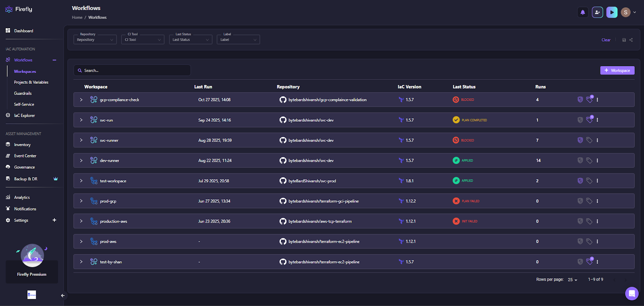
Task: Click the BLOCKED status of svc-runner
Action: [463, 140]
